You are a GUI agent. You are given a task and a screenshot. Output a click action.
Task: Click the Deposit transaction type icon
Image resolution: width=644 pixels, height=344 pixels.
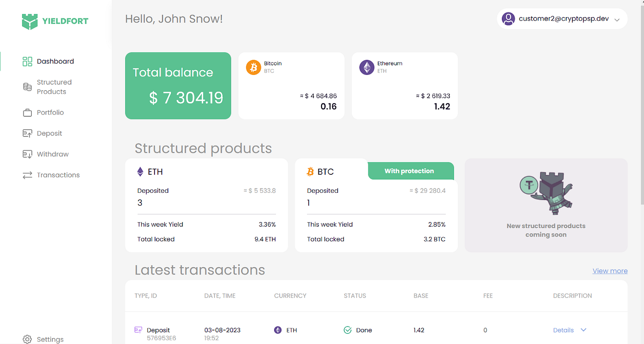pos(138,330)
